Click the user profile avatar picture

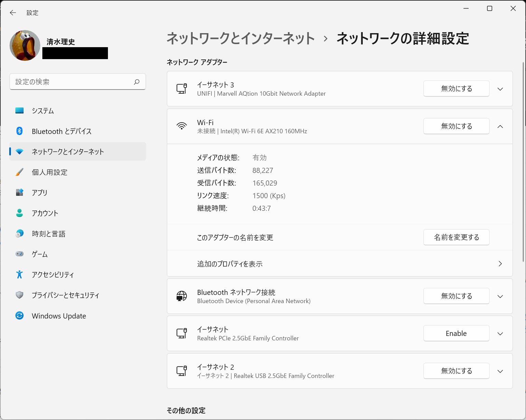25,45
